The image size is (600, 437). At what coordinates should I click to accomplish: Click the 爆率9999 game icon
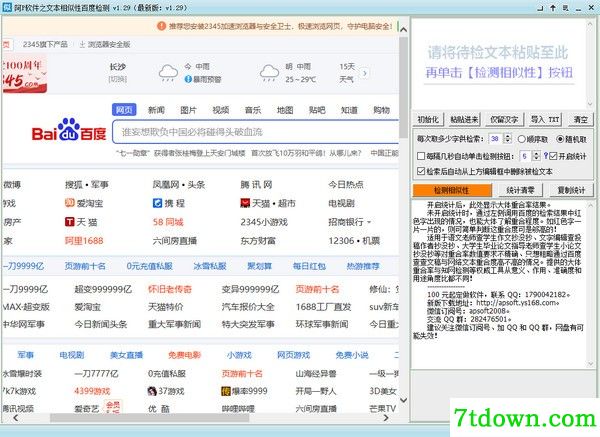coord(226,391)
